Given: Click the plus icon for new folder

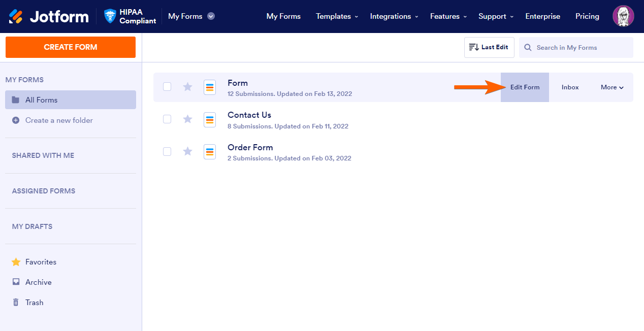Looking at the screenshot, I should 16,120.
